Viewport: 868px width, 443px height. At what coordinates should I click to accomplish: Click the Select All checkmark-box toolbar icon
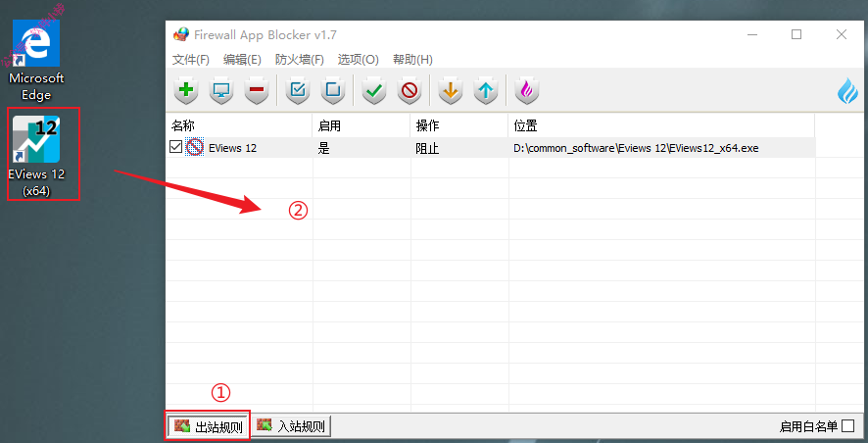coord(298,90)
